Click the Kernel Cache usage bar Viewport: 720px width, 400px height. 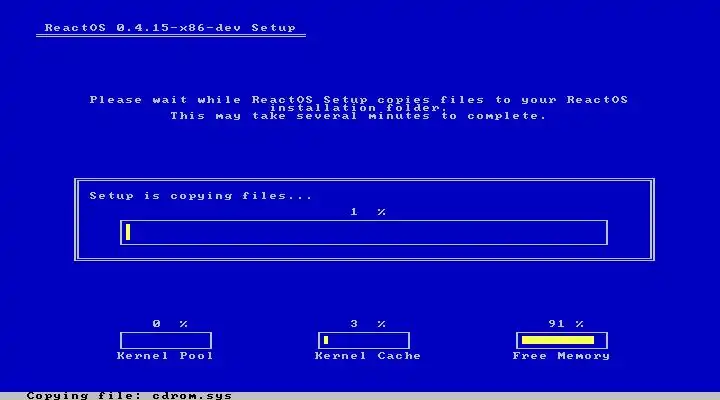[x=364, y=341]
